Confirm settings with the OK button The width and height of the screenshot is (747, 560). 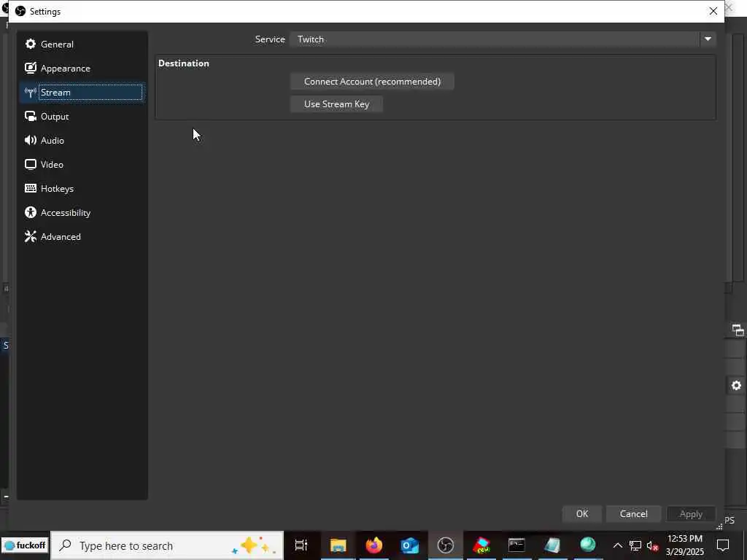tap(581, 514)
